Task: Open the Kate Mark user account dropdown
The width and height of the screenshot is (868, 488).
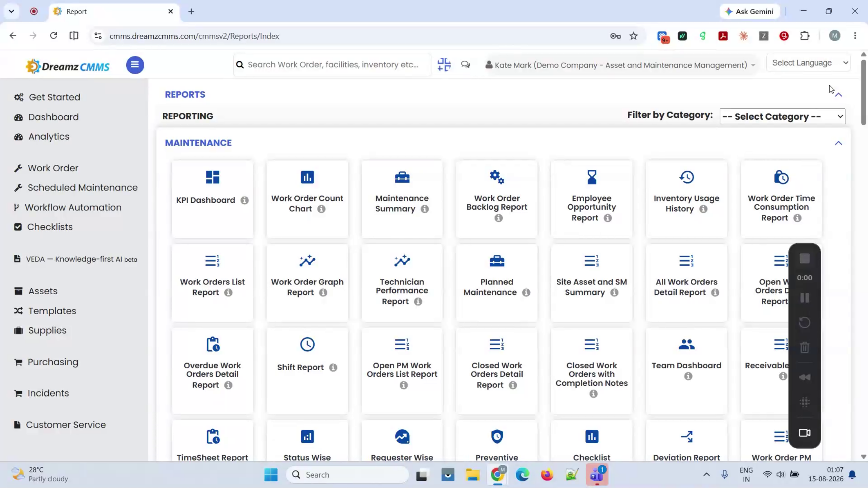Action: [x=620, y=65]
